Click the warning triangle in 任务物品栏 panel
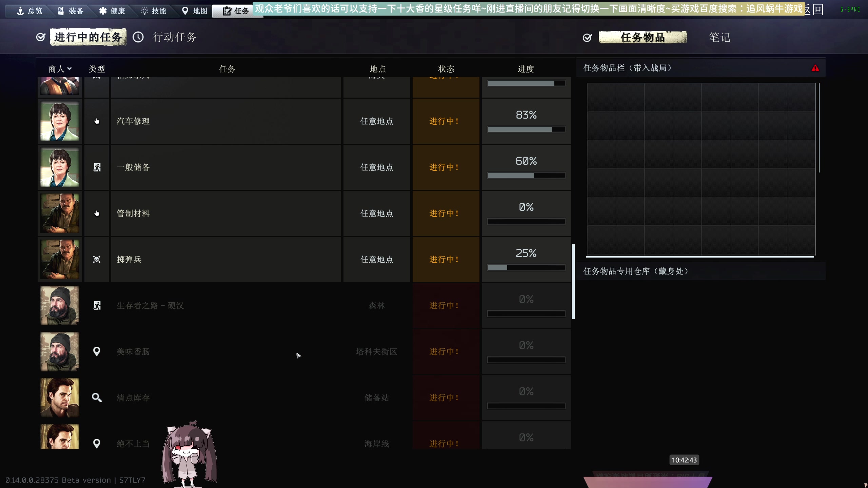The image size is (868, 488). 815,67
